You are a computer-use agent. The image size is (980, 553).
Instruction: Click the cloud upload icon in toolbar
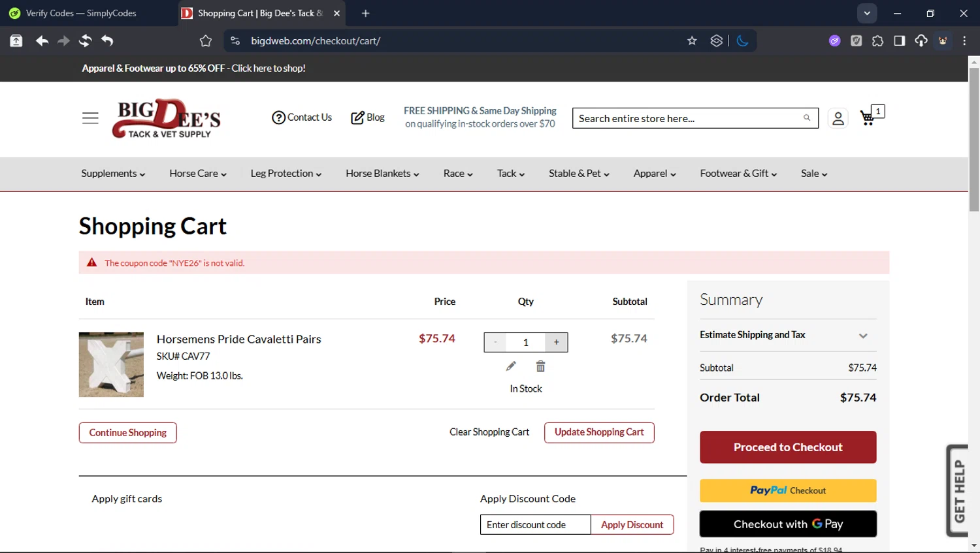coord(921,41)
